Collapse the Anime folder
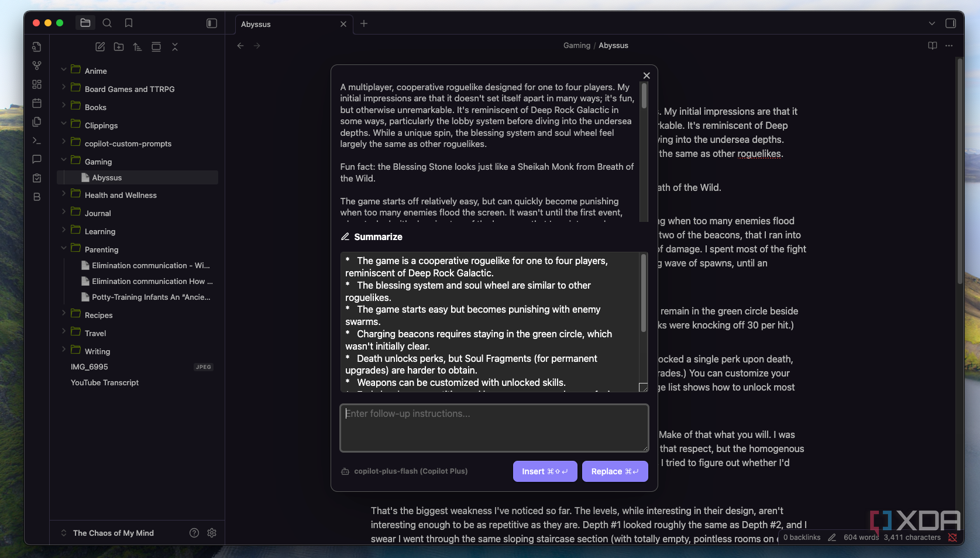 tap(64, 70)
